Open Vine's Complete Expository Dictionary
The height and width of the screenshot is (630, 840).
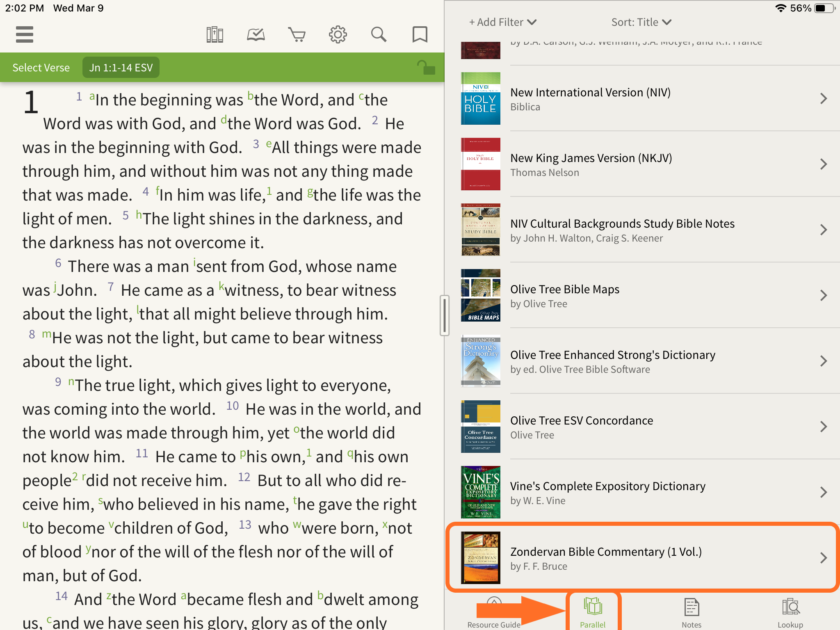pos(642,492)
